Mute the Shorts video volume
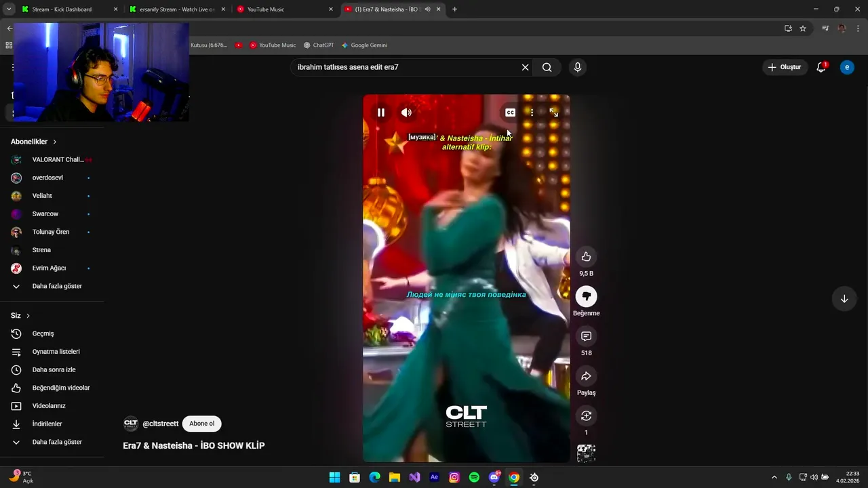This screenshot has width=868, height=488. tap(406, 113)
